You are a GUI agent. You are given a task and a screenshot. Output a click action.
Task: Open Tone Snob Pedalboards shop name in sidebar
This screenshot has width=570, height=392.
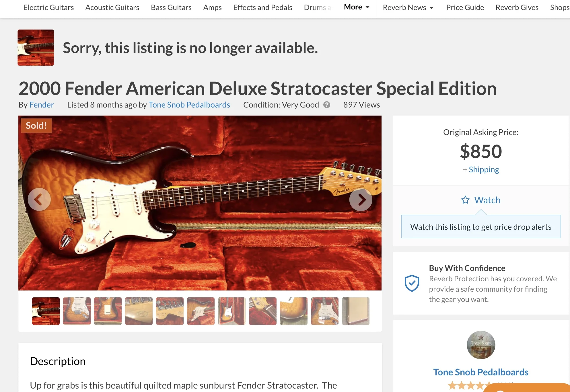(481, 372)
